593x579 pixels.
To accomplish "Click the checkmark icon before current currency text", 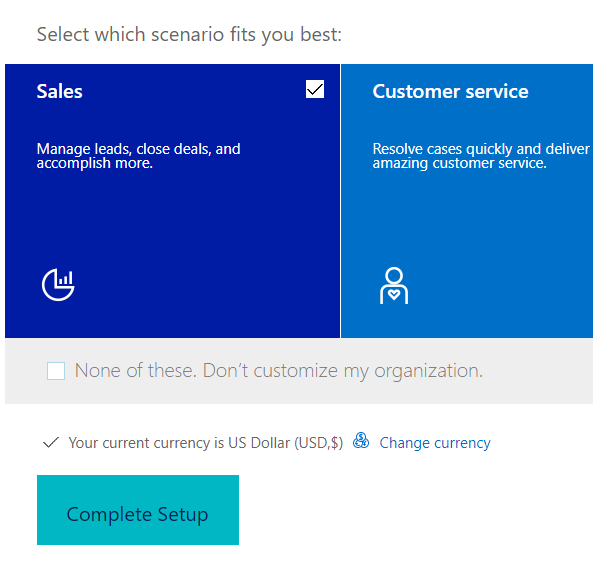I will [x=51, y=442].
